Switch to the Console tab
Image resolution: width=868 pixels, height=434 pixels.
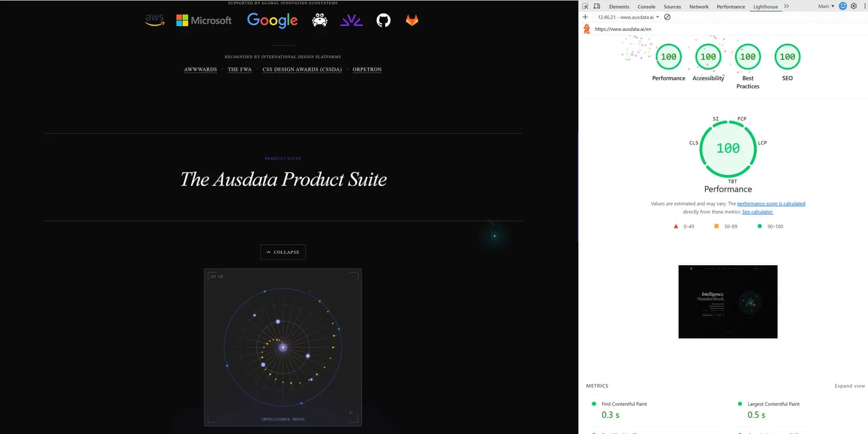coord(647,7)
